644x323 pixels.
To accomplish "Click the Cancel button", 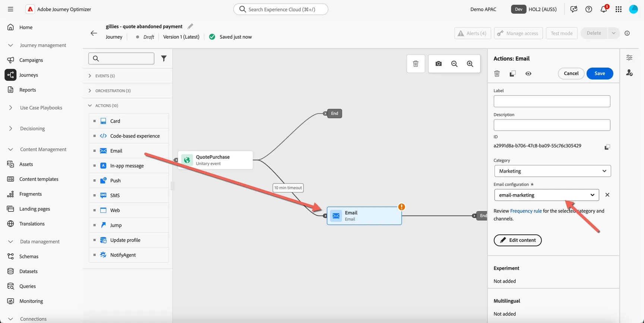I will click(x=571, y=73).
